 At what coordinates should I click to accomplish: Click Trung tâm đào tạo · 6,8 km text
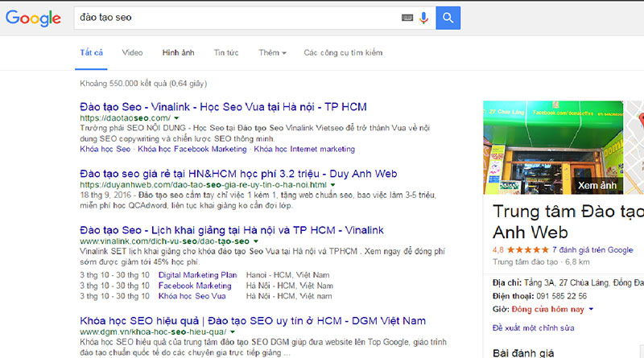coord(541,262)
